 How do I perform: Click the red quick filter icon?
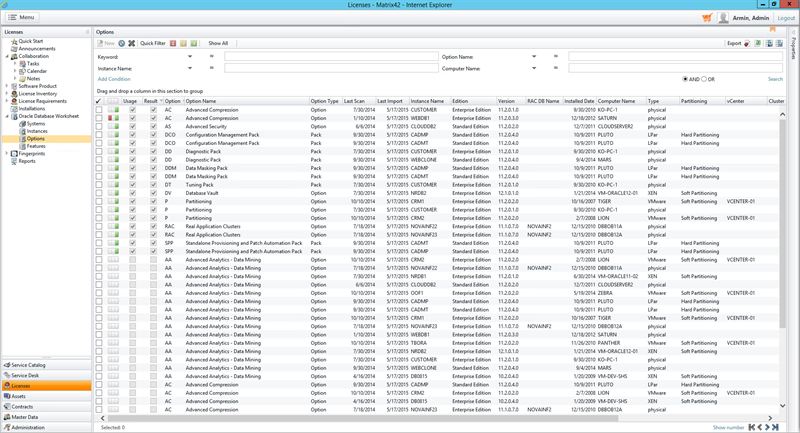tap(174, 43)
